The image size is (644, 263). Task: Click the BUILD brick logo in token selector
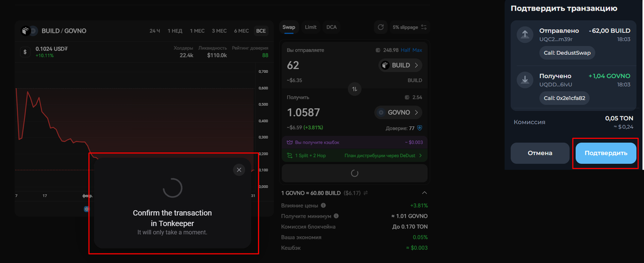click(x=385, y=65)
